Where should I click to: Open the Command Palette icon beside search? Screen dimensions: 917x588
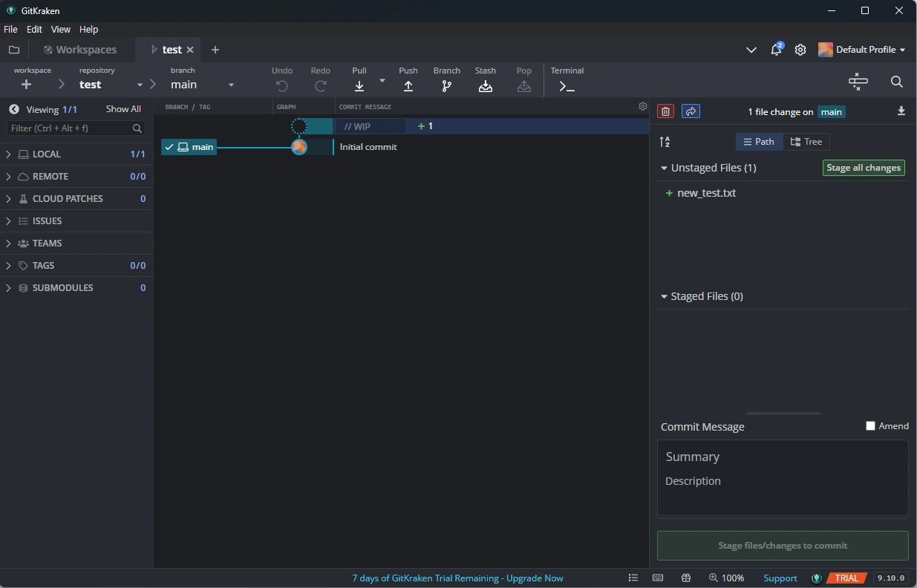coord(858,82)
